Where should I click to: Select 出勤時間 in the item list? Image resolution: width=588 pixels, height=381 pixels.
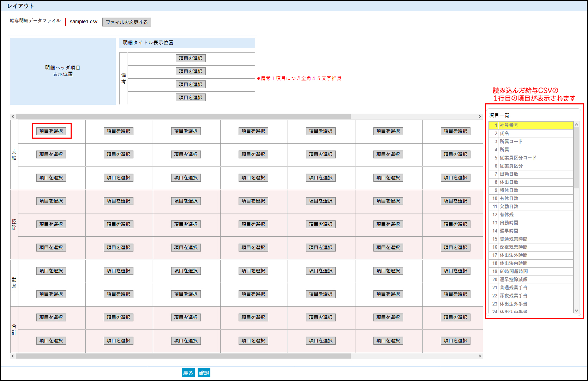coord(531,223)
